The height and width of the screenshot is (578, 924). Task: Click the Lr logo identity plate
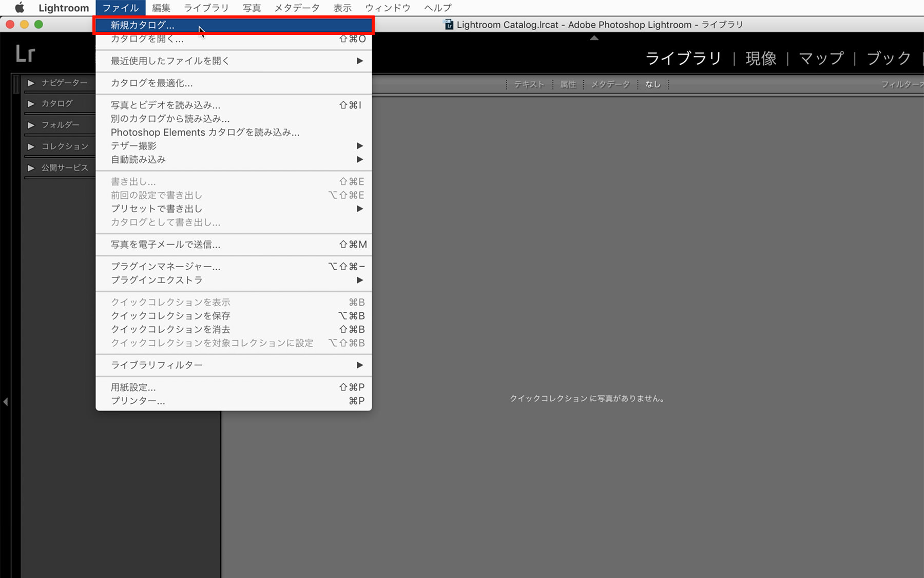point(25,54)
